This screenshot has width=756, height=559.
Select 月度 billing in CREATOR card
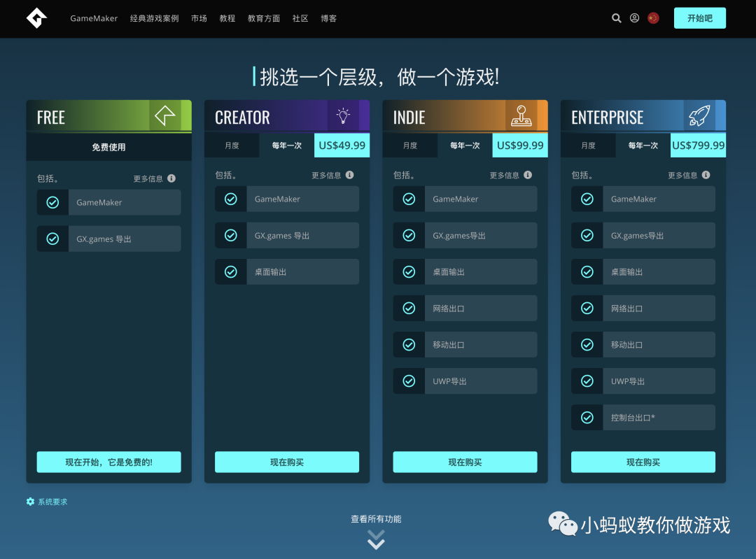click(232, 146)
